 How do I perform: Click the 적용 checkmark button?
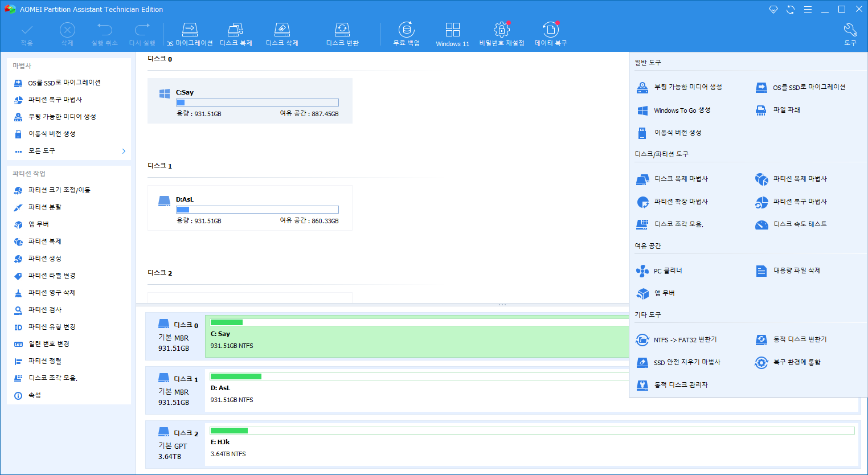click(27, 35)
